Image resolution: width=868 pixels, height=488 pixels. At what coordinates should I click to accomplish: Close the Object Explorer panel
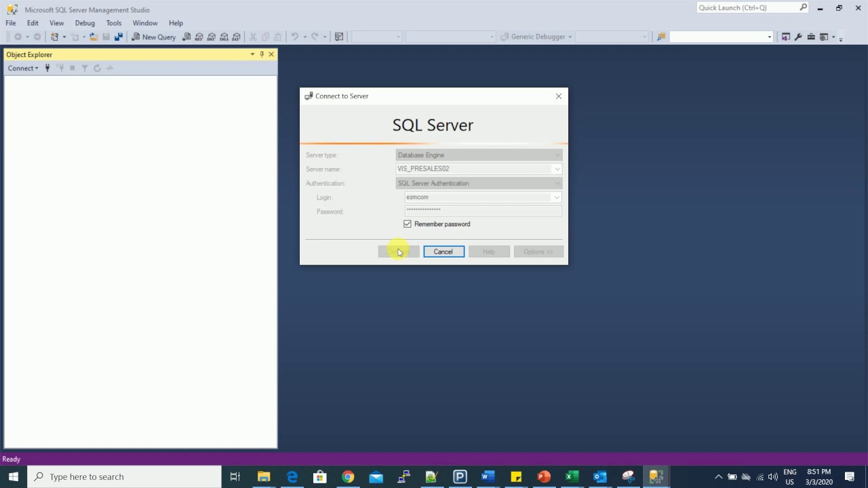[x=271, y=54]
